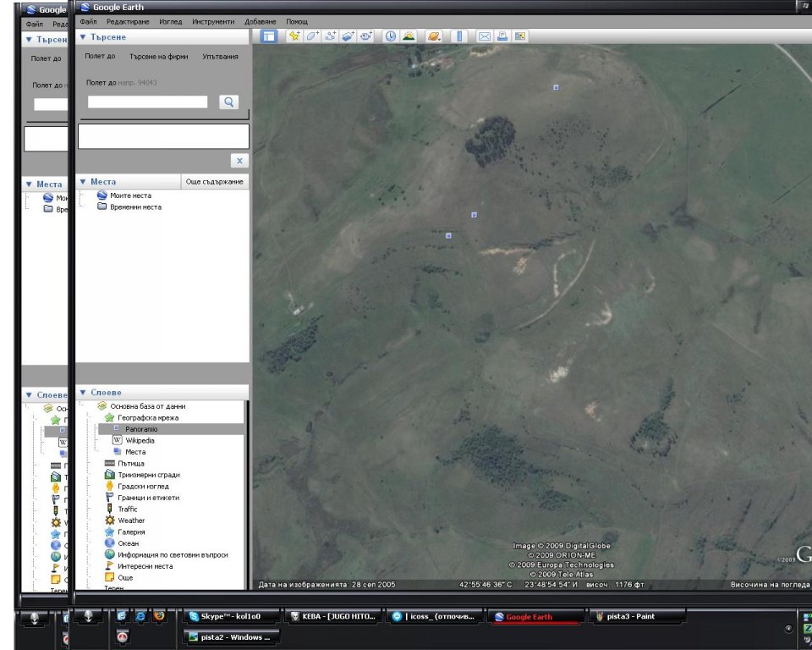Viewport: 812px width, 650px height.
Task: Toggle the Weather layer
Action: (131, 521)
